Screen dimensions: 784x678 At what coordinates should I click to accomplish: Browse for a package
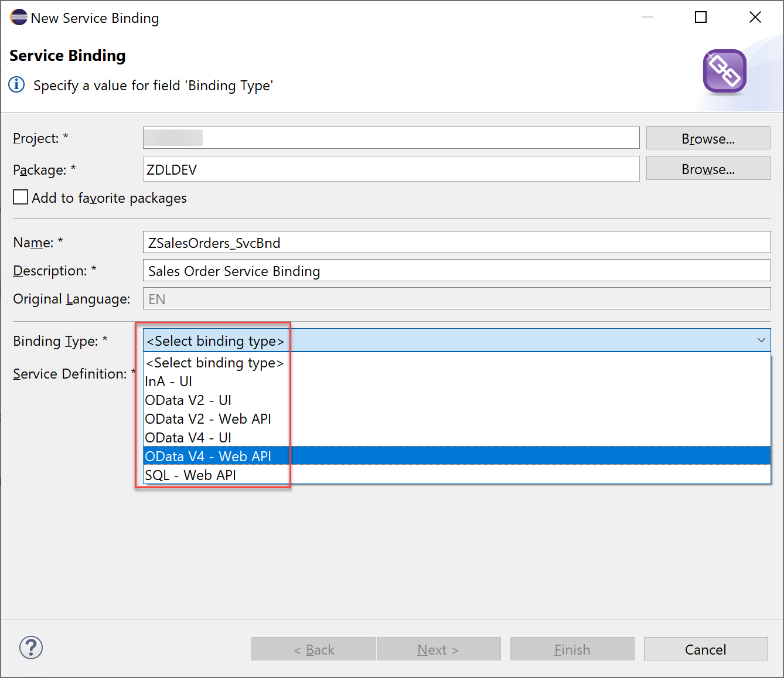coord(708,169)
